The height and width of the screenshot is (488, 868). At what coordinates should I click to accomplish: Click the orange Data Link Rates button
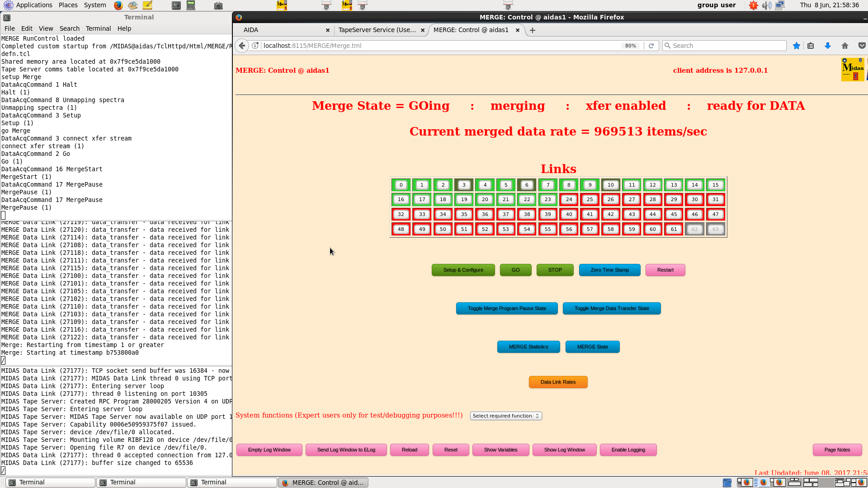point(558,382)
